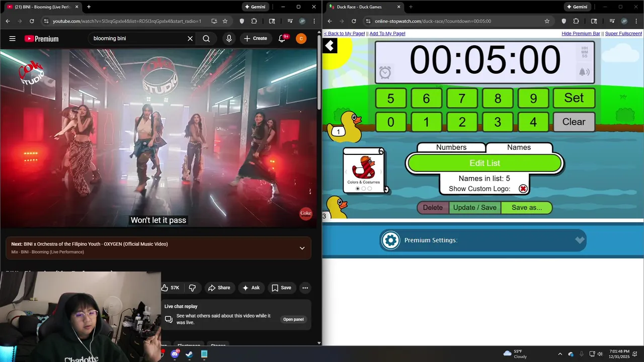Show hidden system tray icons chevron

click(x=560, y=354)
